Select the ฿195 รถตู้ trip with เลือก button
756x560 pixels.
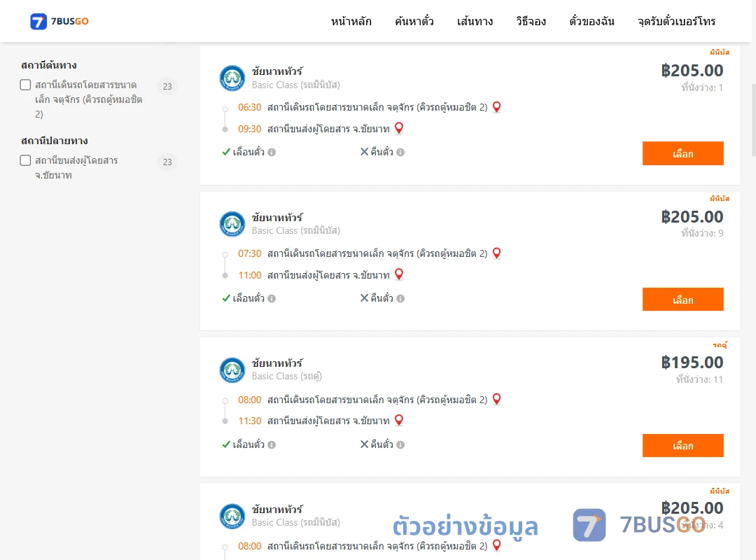coord(682,446)
